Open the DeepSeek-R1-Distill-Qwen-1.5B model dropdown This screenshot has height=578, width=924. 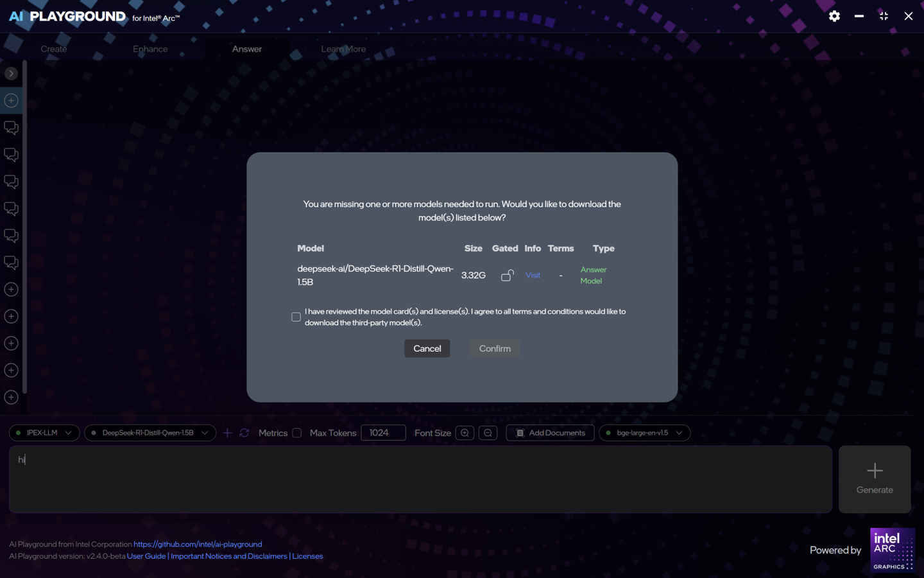tap(150, 433)
